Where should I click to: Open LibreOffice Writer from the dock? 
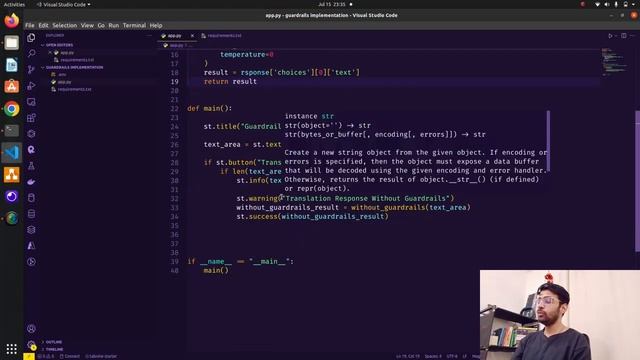pos(11,65)
